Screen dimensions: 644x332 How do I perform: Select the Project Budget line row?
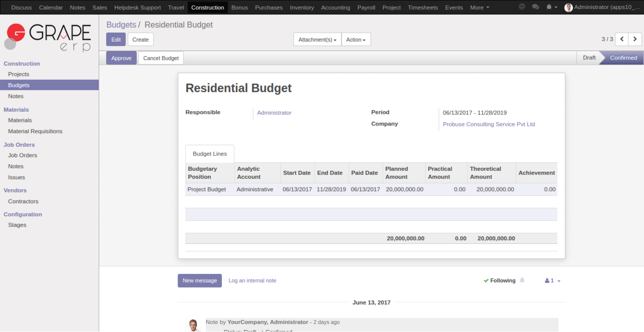(206, 190)
